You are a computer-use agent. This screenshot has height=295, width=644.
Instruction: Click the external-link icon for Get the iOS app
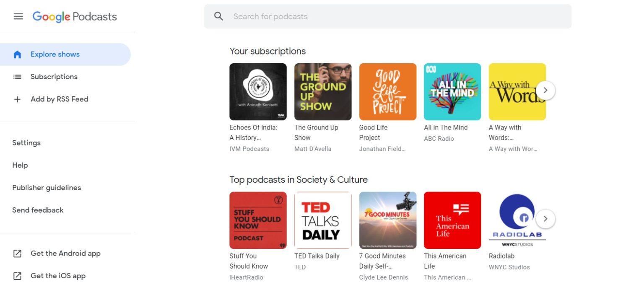[17, 276]
